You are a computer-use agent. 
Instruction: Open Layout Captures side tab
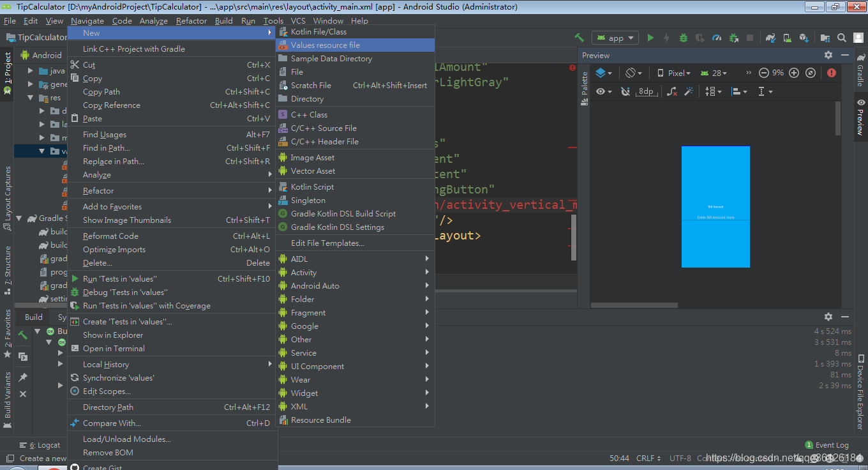(x=8, y=198)
